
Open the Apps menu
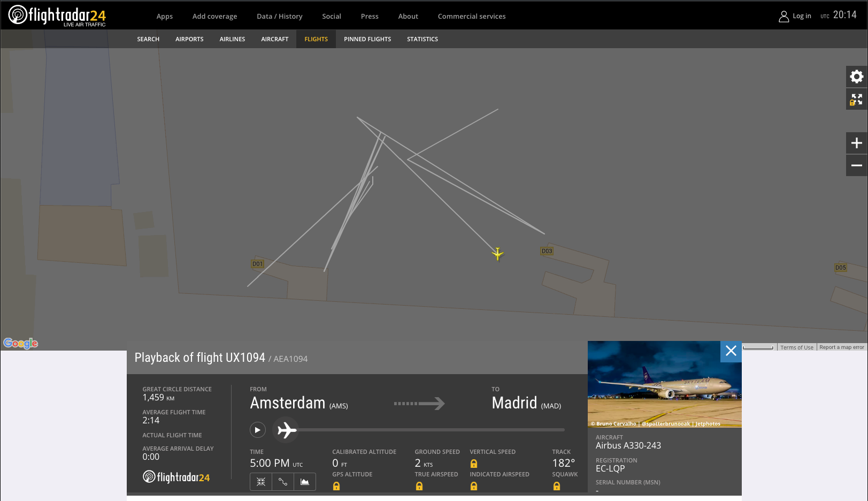pos(165,17)
